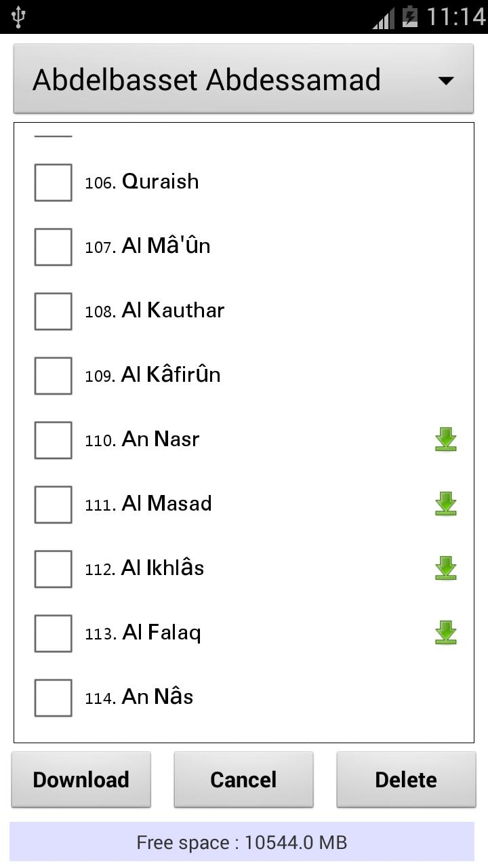Tap the signal strength icon
The height and width of the screenshot is (868, 488).
[383, 18]
